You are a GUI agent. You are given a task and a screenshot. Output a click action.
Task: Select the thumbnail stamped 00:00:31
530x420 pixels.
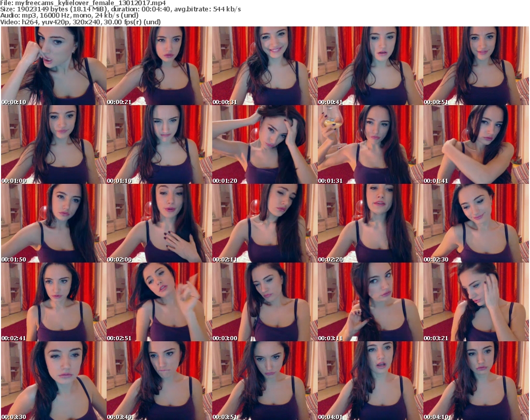[x=265, y=66]
